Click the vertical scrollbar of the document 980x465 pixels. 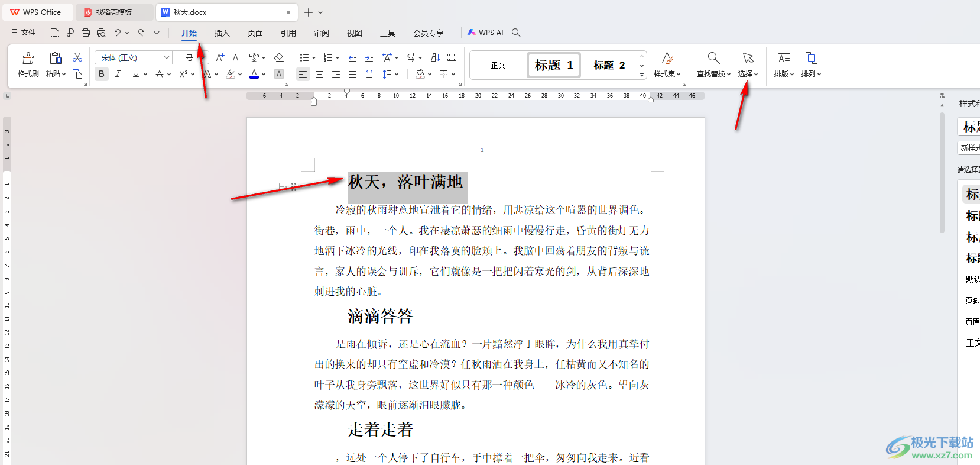tap(942, 172)
